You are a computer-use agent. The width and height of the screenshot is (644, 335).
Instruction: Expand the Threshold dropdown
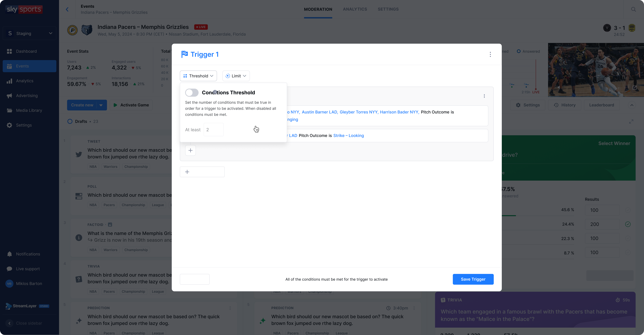tap(198, 76)
